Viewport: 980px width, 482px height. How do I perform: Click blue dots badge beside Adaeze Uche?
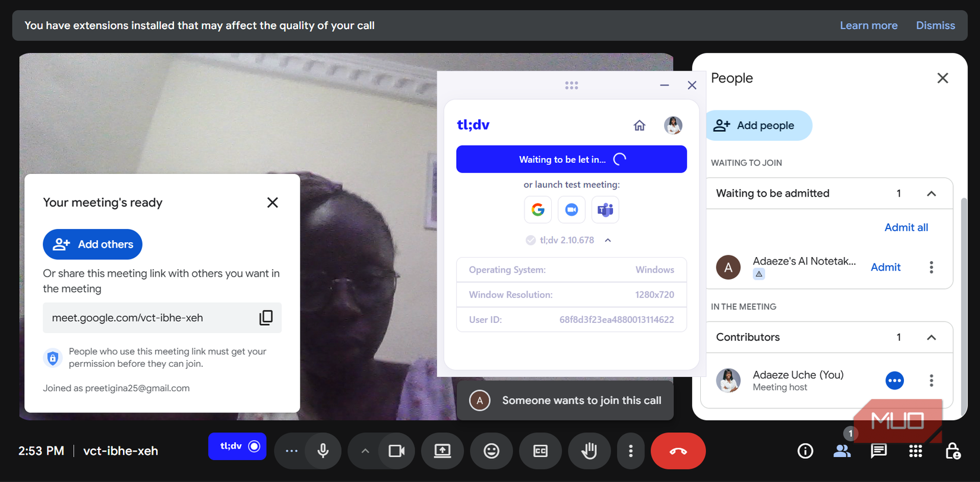click(x=894, y=380)
